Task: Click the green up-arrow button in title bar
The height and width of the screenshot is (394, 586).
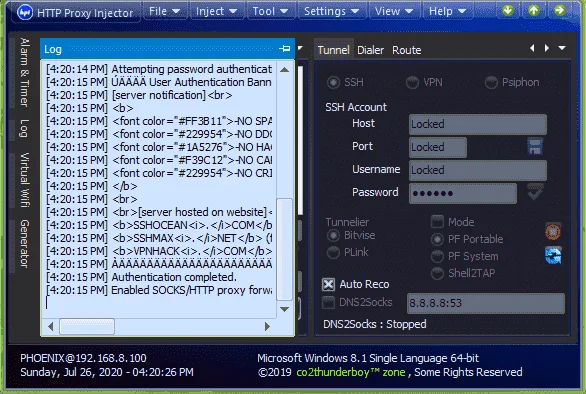Action: coord(534,10)
